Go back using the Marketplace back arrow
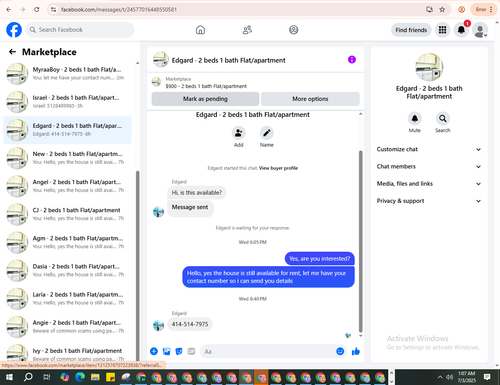 coord(12,52)
